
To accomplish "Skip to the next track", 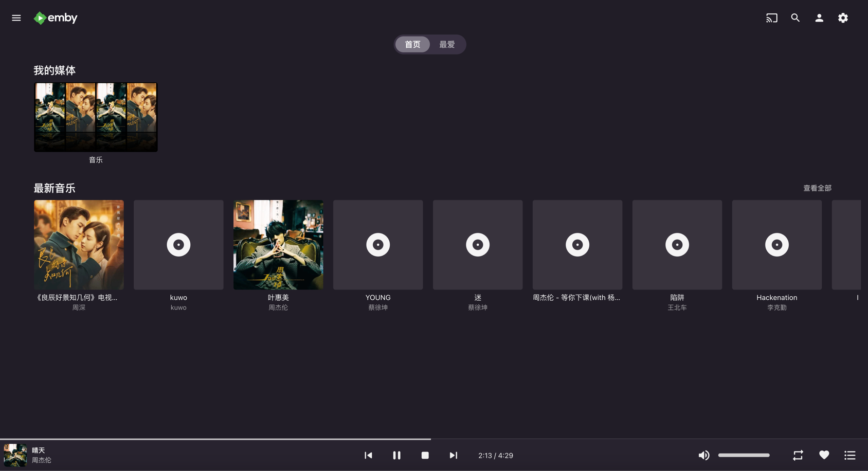I will click(453, 455).
